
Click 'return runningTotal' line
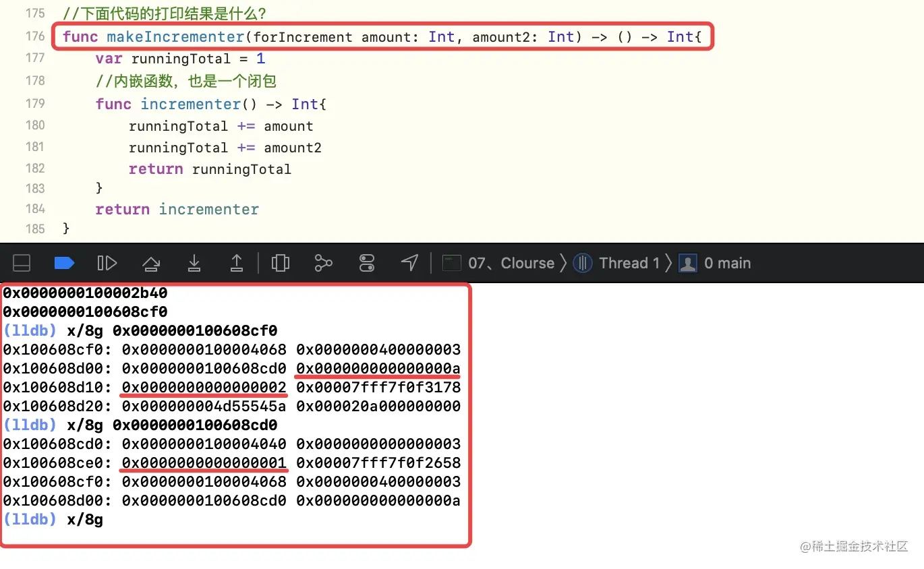[x=210, y=169]
